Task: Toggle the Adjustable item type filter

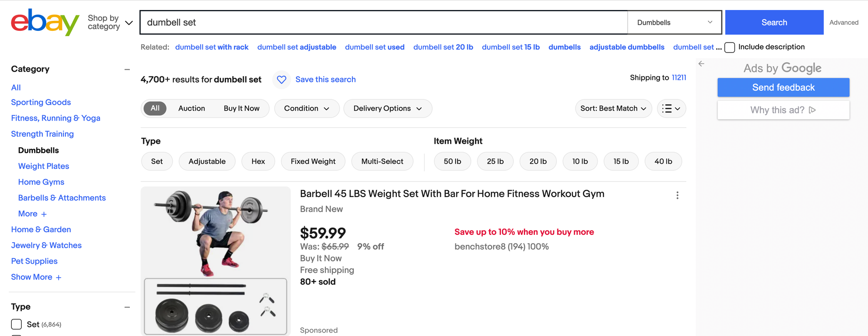Action: click(x=207, y=161)
